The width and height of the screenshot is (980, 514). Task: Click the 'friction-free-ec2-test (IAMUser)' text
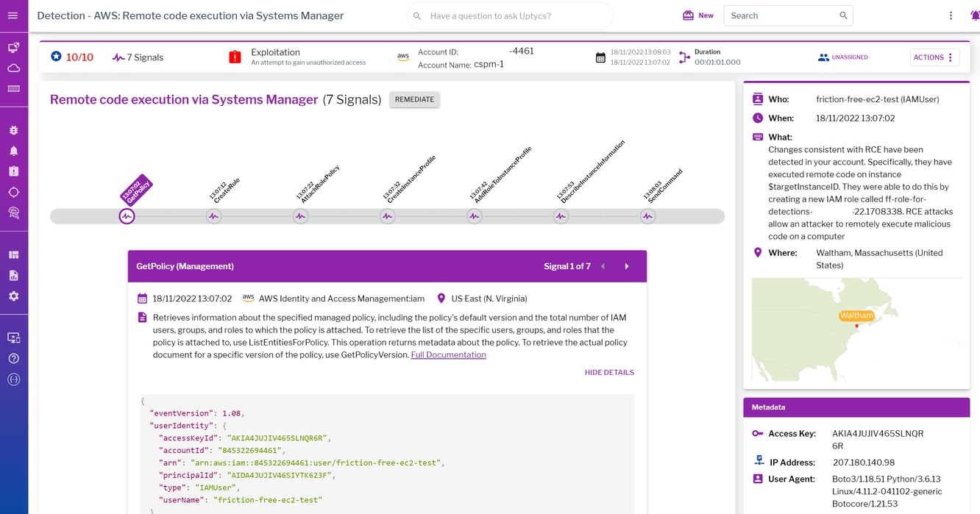tap(877, 99)
